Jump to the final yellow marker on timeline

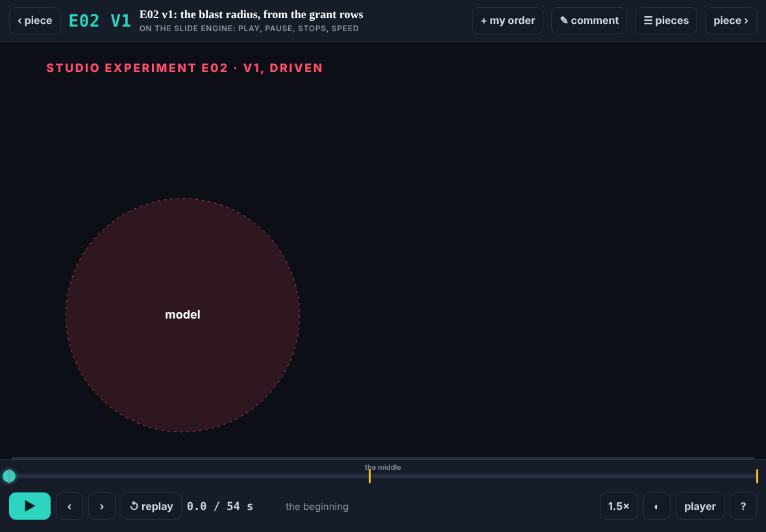tap(757, 476)
